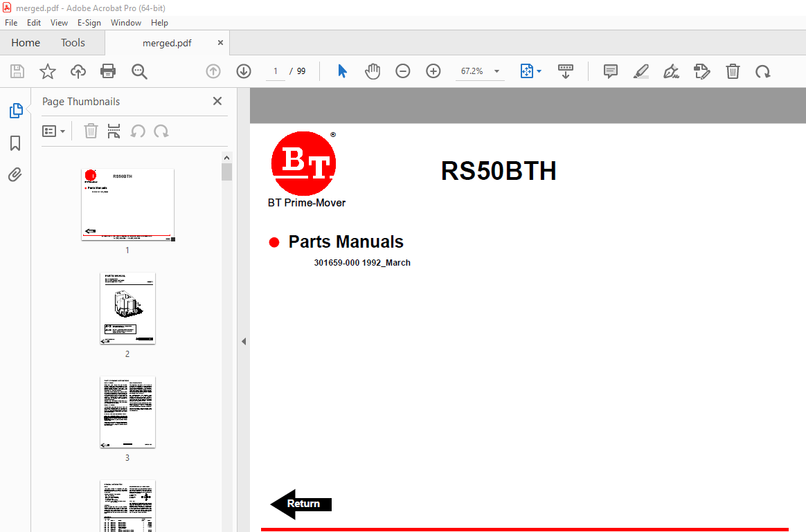
Task: Go to previous page arrow
Action: [x=213, y=71]
